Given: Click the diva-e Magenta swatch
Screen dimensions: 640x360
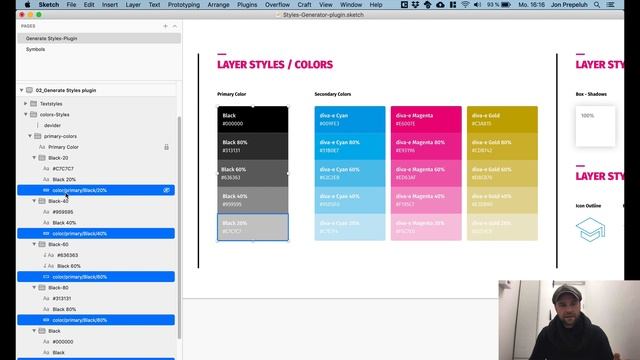Looking at the screenshot, I should 426,120.
